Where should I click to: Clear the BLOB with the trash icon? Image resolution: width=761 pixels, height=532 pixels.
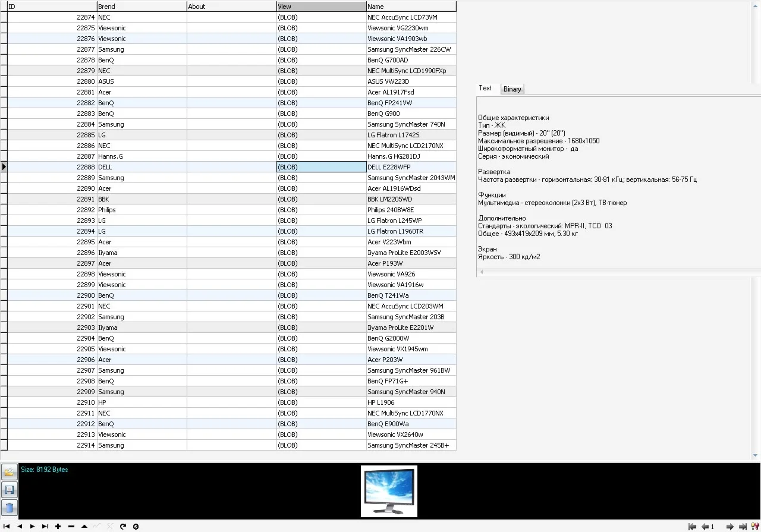(9, 508)
